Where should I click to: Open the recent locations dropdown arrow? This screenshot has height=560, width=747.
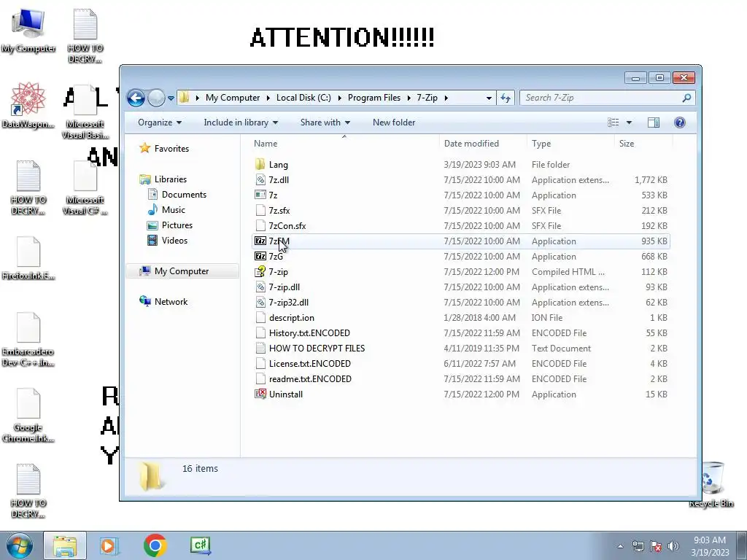171,98
